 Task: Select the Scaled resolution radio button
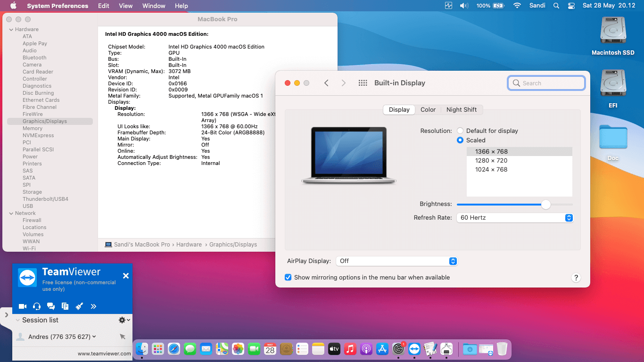pos(460,140)
